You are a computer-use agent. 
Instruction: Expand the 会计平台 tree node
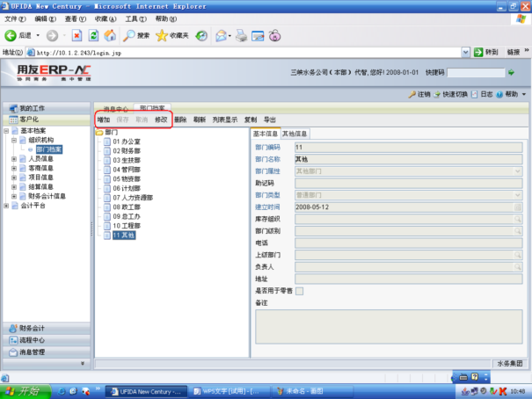tap(6, 206)
